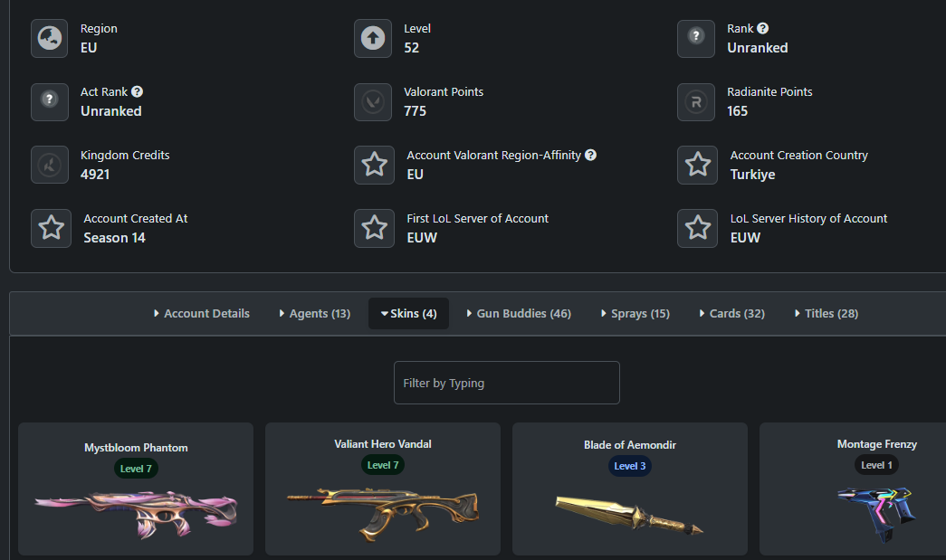Open the Cards (32) tab
This screenshot has height=560, width=946.
click(x=731, y=313)
